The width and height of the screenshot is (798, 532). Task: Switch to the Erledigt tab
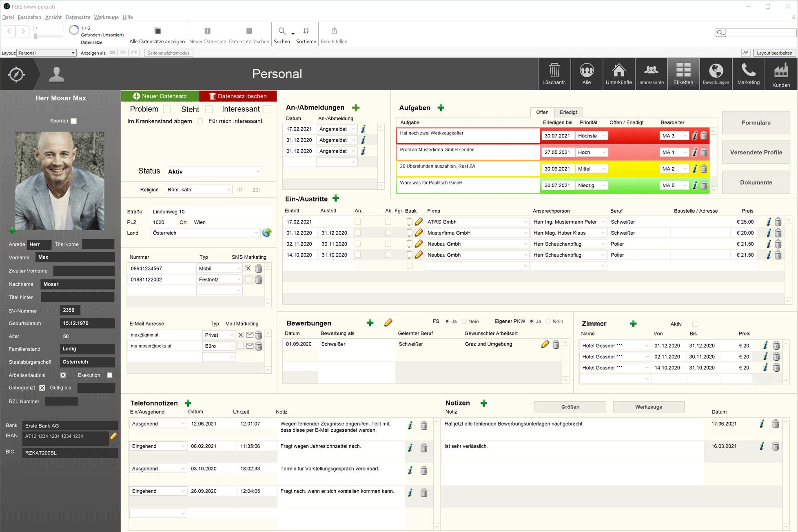tap(568, 112)
